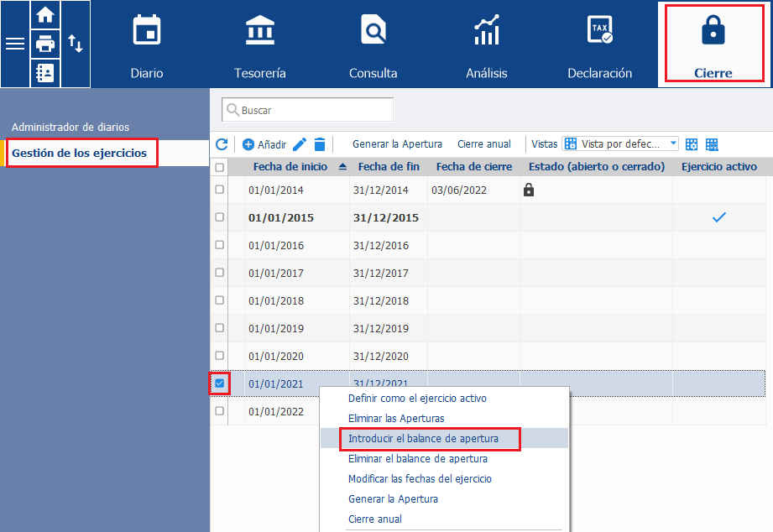Click the grid view settings icon
Viewport: 773px width, 532px height.
tap(692, 144)
